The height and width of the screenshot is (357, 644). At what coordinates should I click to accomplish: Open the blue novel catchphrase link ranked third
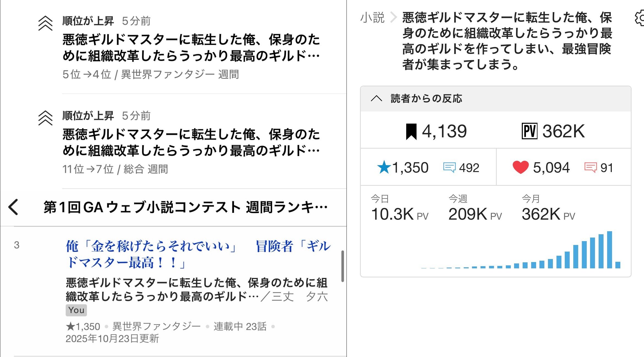tap(198, 254)
